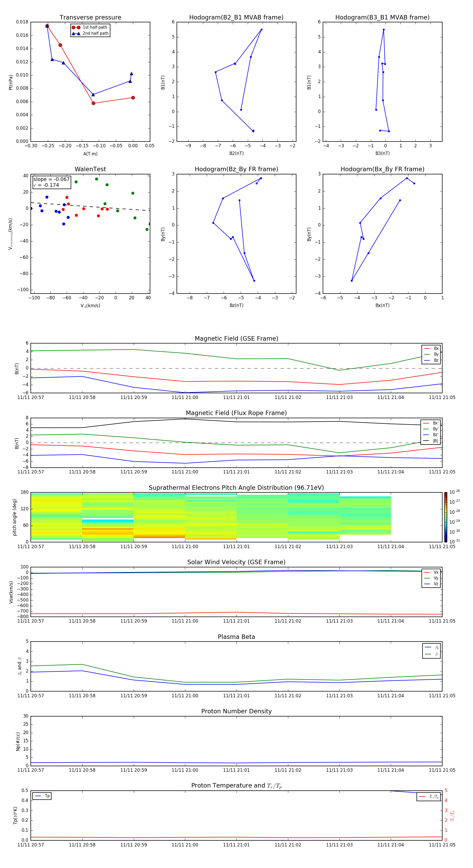Click the 'Bz' legend entry in GSE plot
The height and width of the screenshot is (868, 473).
[431, 360]
